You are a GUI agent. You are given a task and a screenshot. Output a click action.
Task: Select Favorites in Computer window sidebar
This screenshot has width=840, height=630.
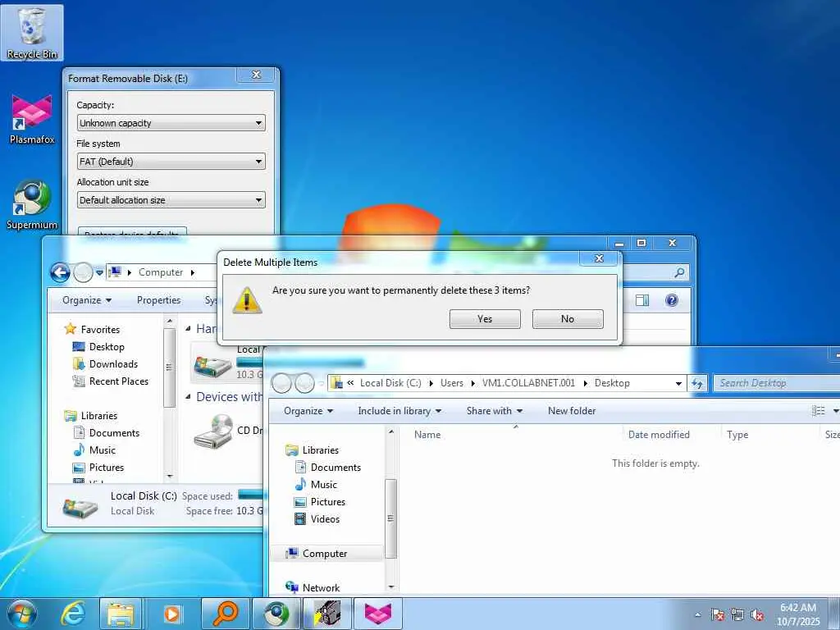click(99, 330)
